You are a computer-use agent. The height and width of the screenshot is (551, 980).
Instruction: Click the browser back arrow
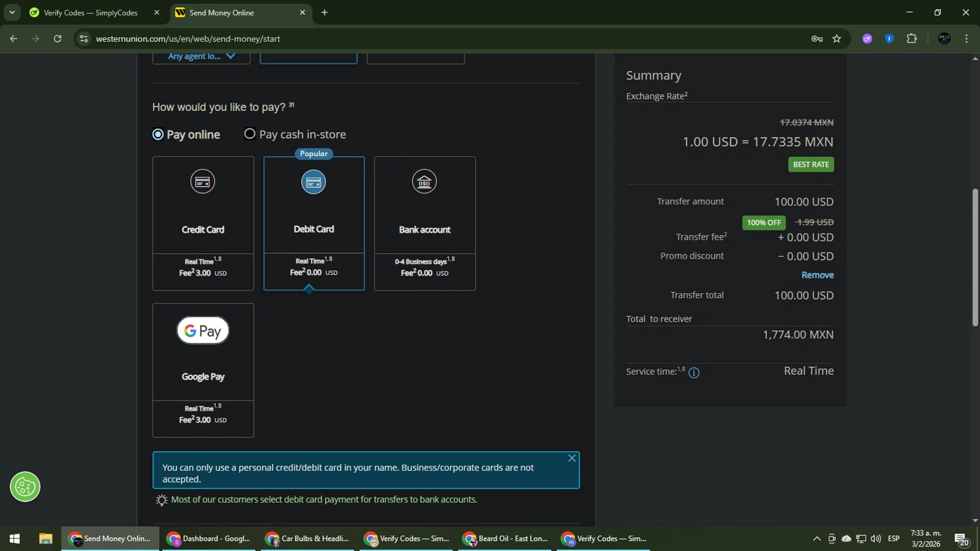(14, 39)
